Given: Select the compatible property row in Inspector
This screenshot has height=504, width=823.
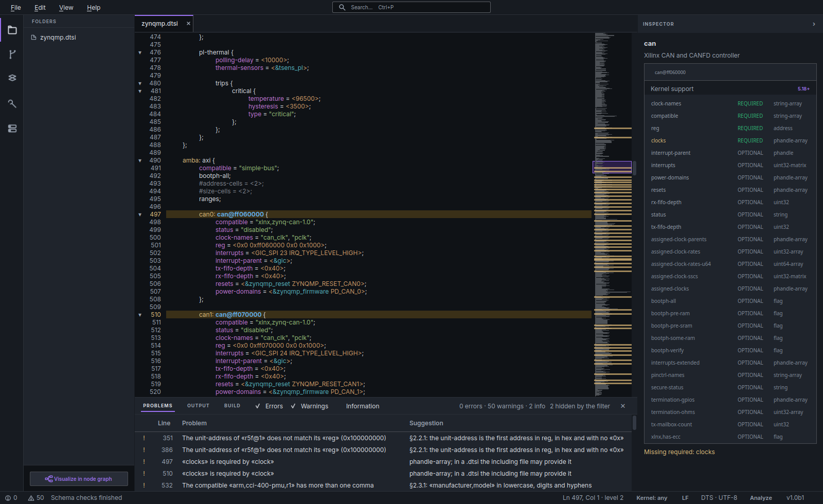Looking at the screenshot, I should tap(730, 116).
